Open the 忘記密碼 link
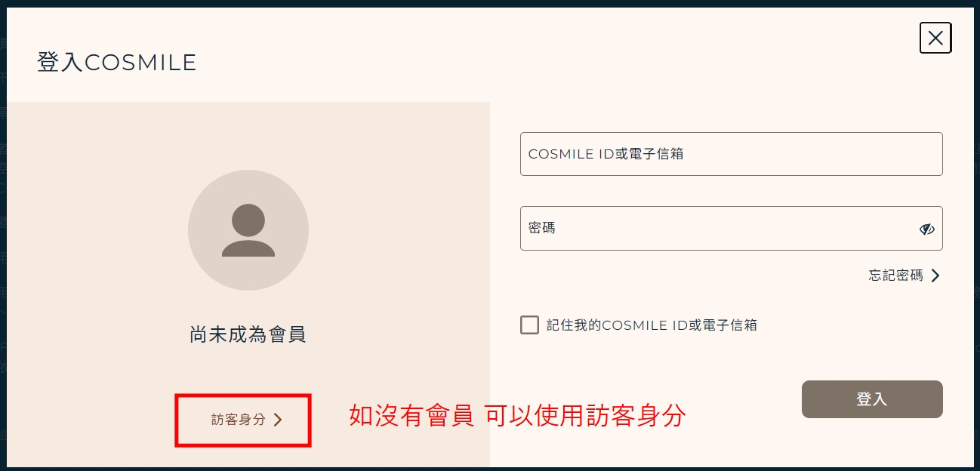Screen dimensions: 980x471 (x=895, y=276)
